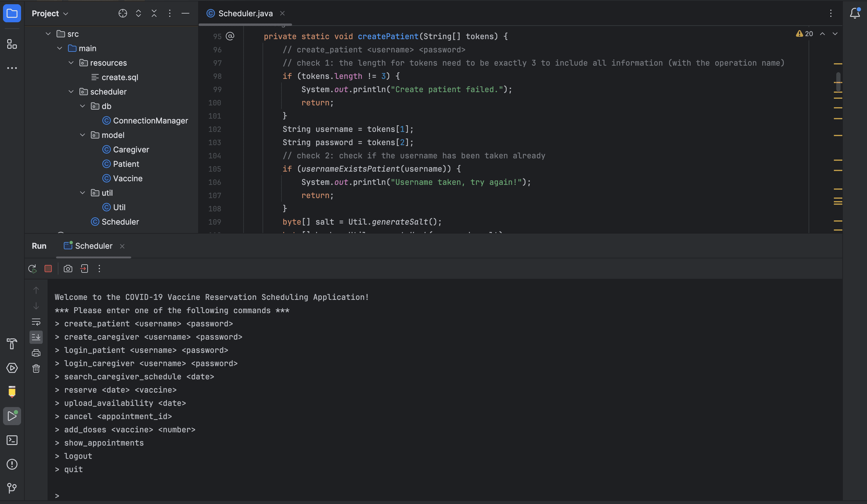This screenshot has width=867, height=504.
Task: Close the Scheduler run tab
Action: [122, 246]
